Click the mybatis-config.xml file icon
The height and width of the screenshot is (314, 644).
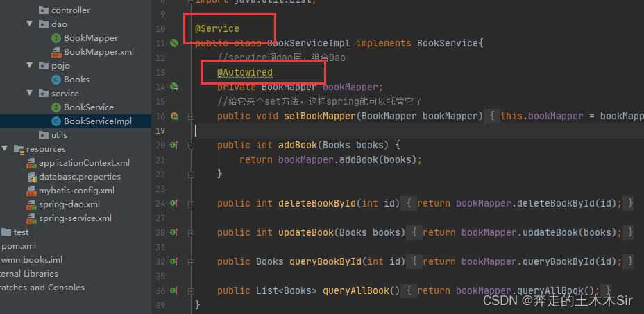(x=31, y=191)
